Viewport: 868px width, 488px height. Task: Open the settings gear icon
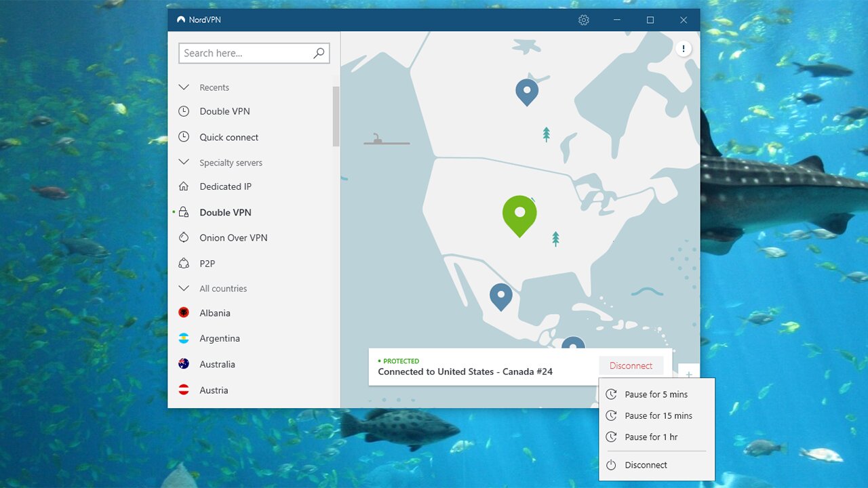[583, 20]
